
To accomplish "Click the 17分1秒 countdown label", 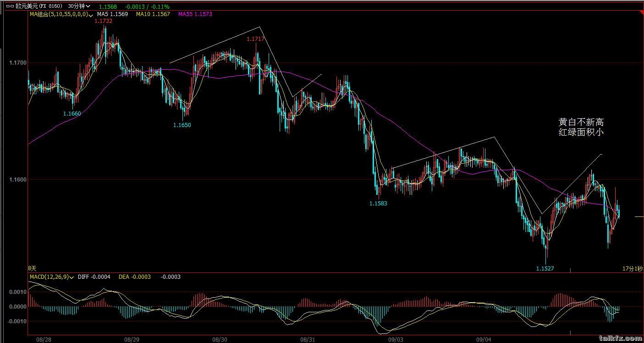I will [x=632, y=268].
